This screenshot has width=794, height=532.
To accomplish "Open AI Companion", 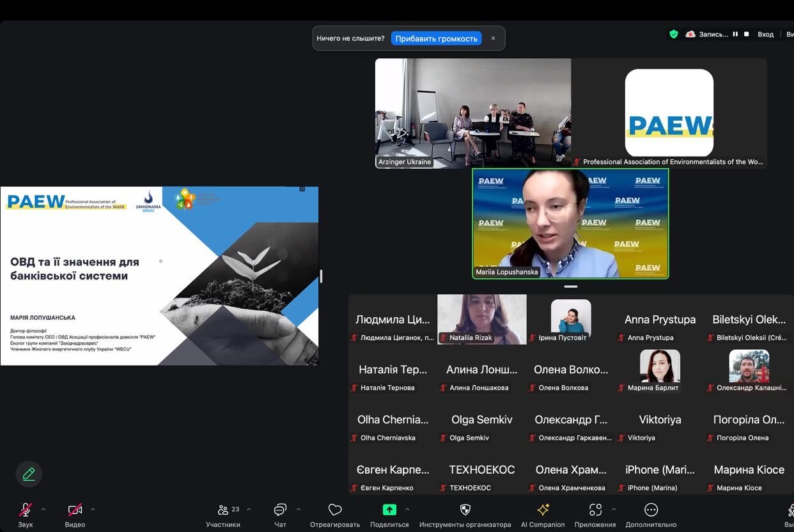I will [543, 510].
